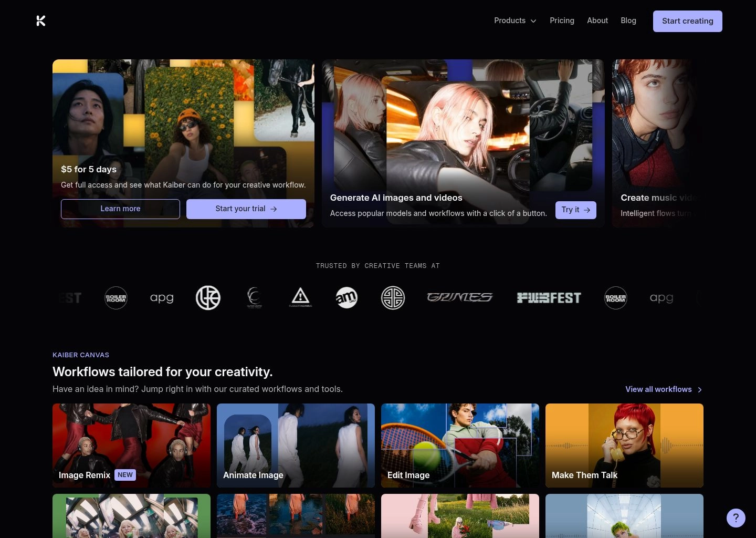Open the green-framed workflow card thumbnail

pyautogui.click(x=131, y=516)
